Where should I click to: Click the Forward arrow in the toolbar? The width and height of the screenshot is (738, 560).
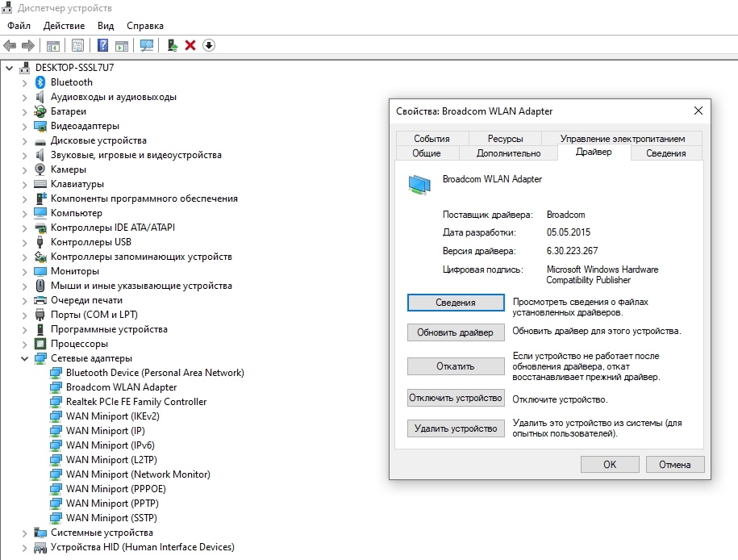(x=28, y=46)
